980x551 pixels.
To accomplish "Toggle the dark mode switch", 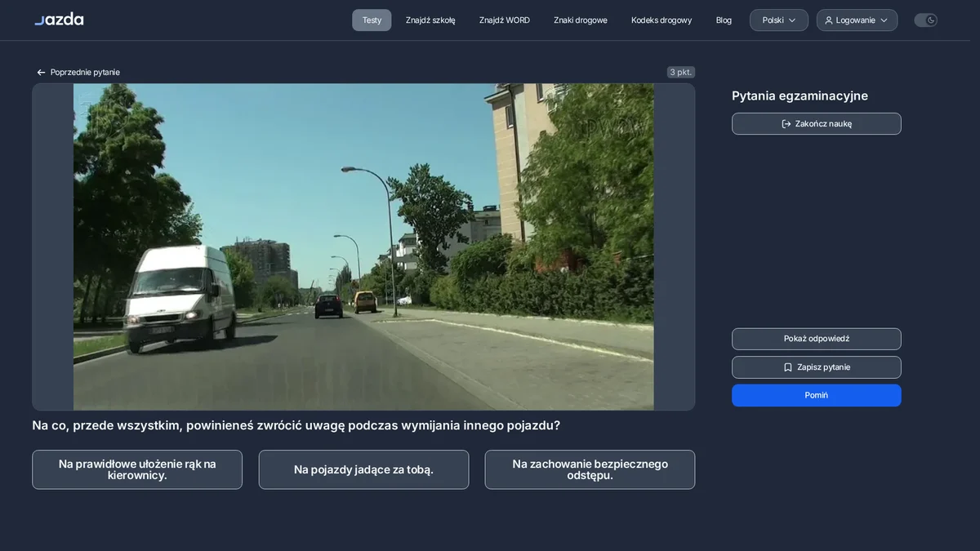I will [925, 20].
